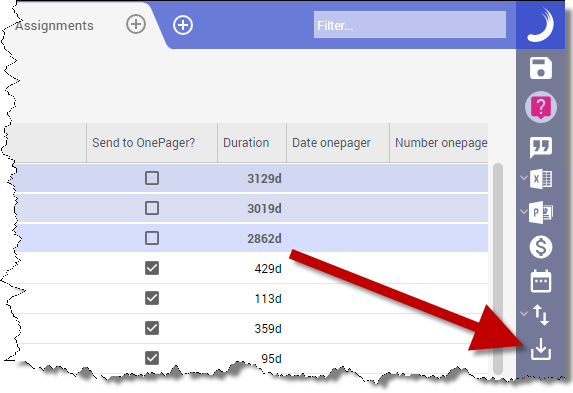The width and height of the screenshot is (573, 393).
Task: Select the 2862d duration cell
Action: coord(252,238)
